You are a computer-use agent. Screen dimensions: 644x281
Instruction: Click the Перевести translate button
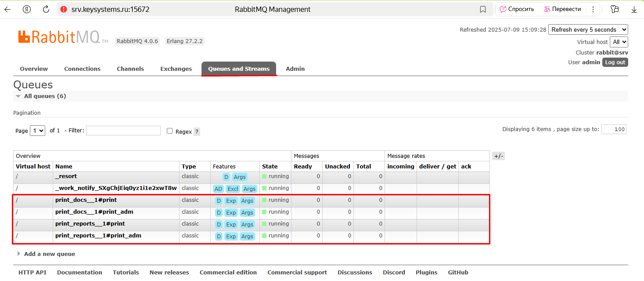562,9
